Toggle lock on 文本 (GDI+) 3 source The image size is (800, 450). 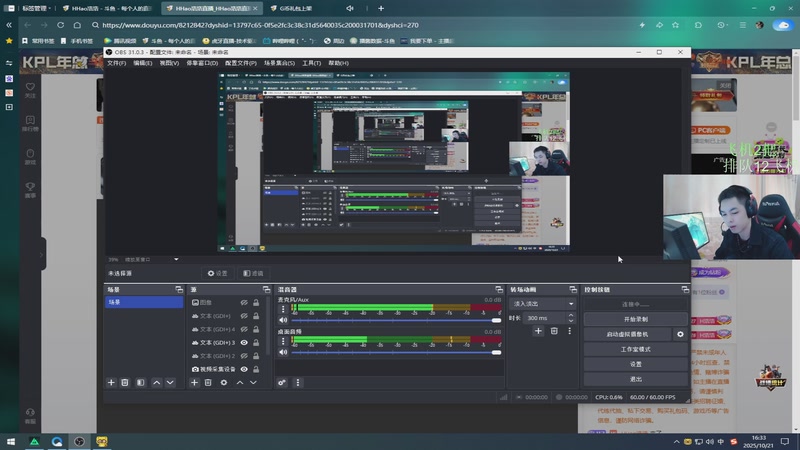point(256,342)
